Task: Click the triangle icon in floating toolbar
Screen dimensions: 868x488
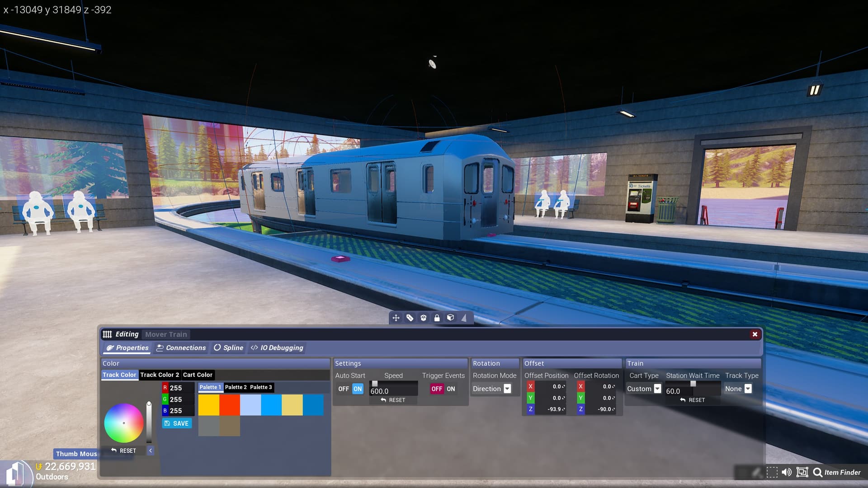Action: click(x=464, y=318)
